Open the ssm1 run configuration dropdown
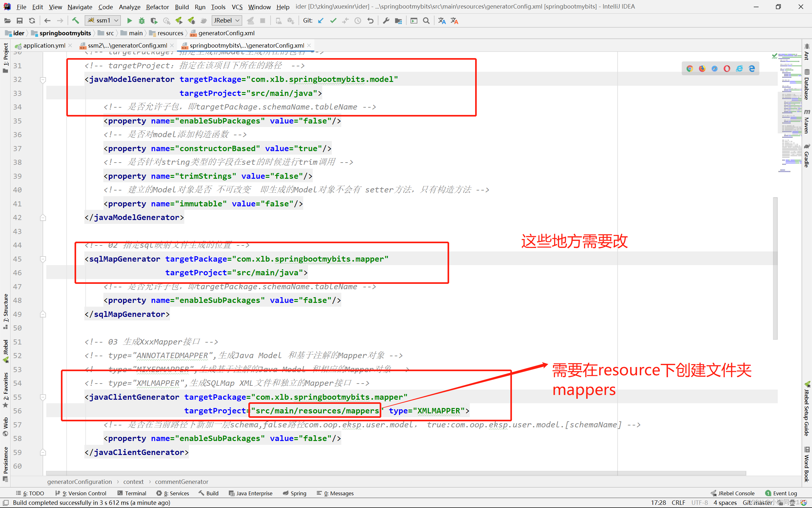The image size is (812, 508). click(103, 21)
